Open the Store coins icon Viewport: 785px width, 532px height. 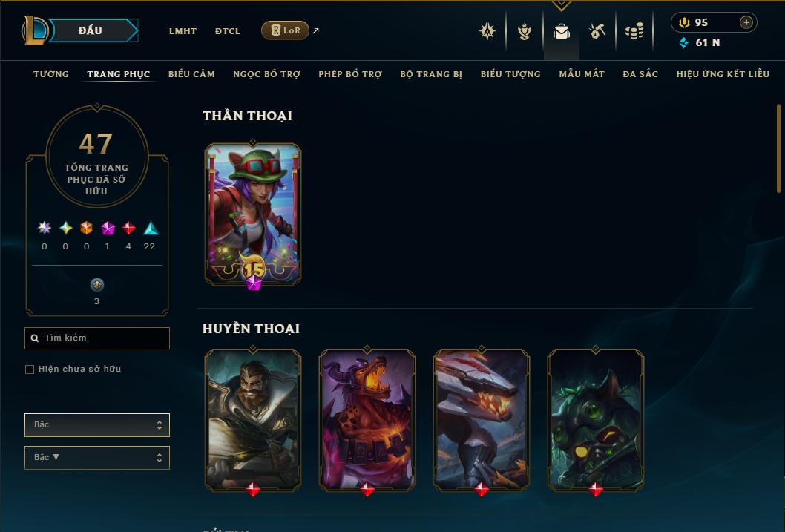point(634,31)
